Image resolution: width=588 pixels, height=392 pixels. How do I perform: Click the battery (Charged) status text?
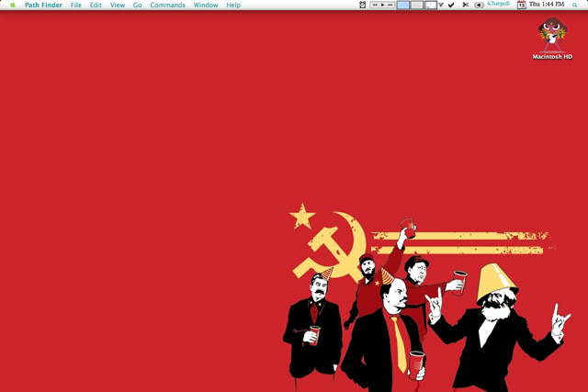pyautogui.click(x=498, y=4)
